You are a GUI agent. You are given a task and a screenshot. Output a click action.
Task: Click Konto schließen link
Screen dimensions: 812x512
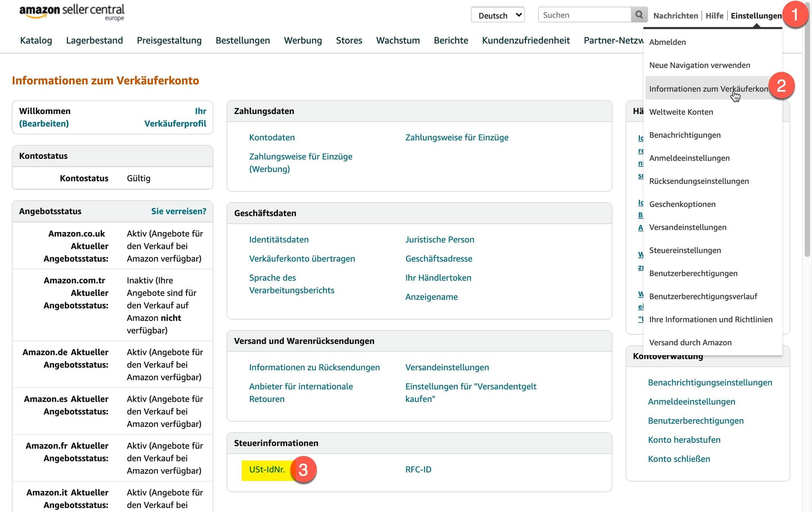coord(679,459)
